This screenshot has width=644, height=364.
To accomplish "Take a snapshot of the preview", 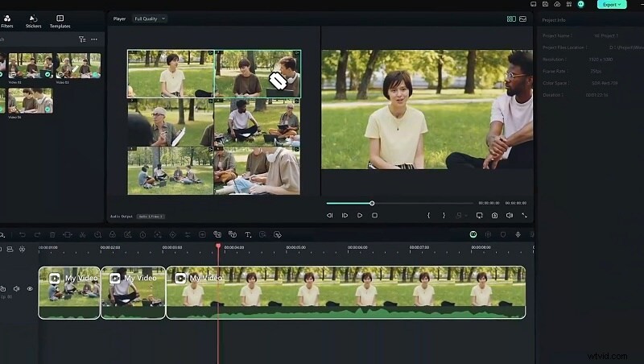I will [x=494, y=215].
